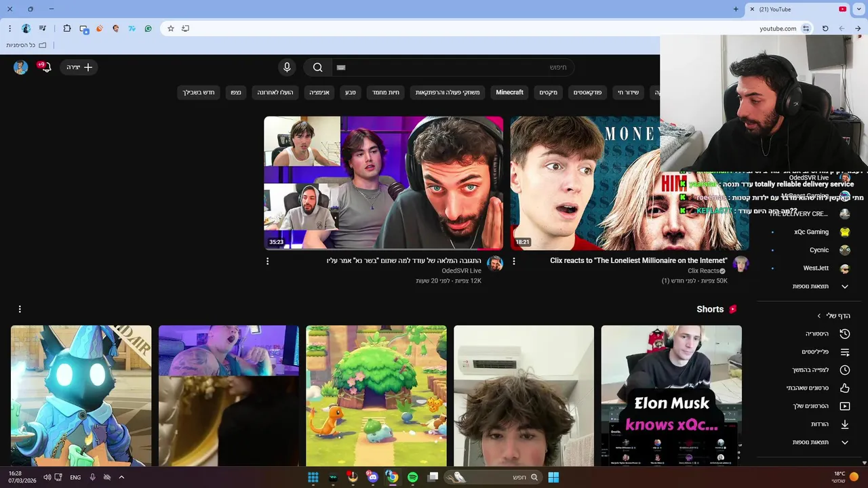This screenshot has width=868, height=488.
Task: Click the Create (יצירה) button
Action: click(x=79, y=67)
